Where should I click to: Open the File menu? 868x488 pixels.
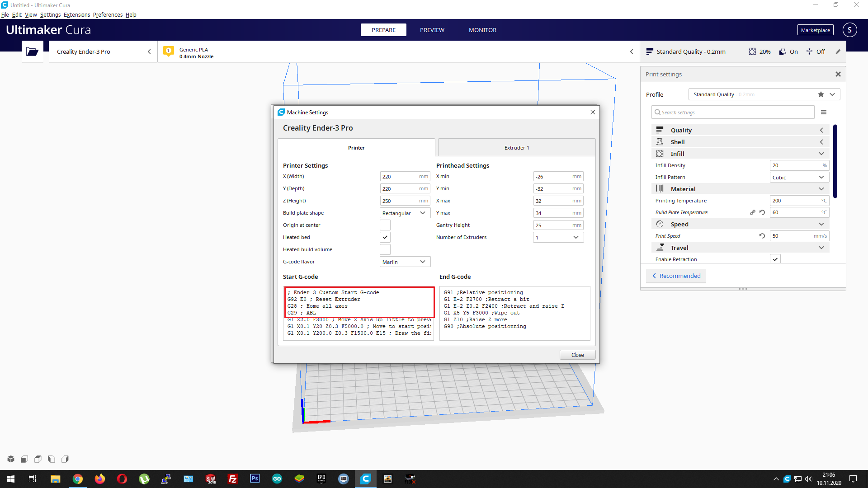[x=5, y=14]
